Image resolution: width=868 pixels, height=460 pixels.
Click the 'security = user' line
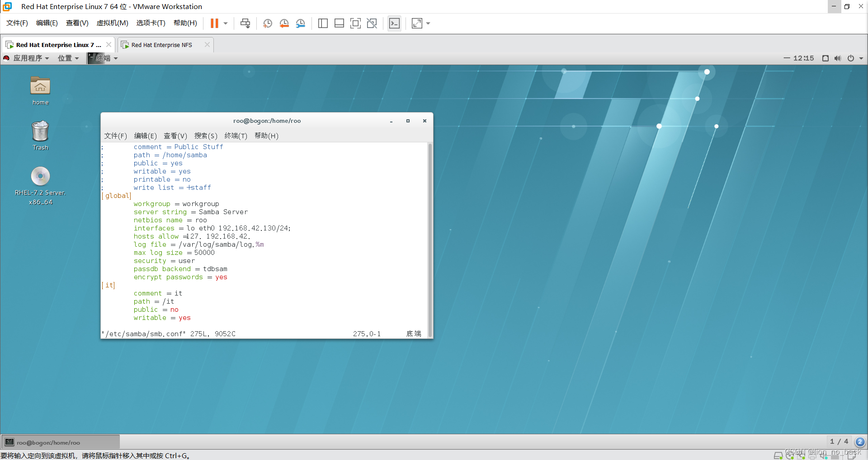[164, 261]
